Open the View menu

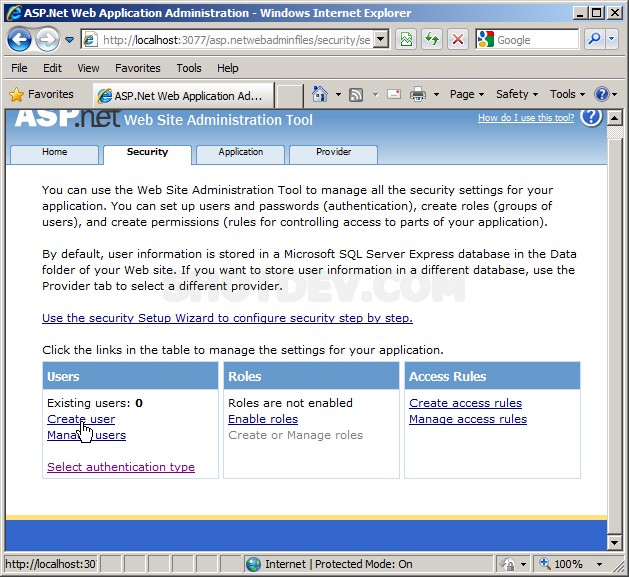click(88, 68)
